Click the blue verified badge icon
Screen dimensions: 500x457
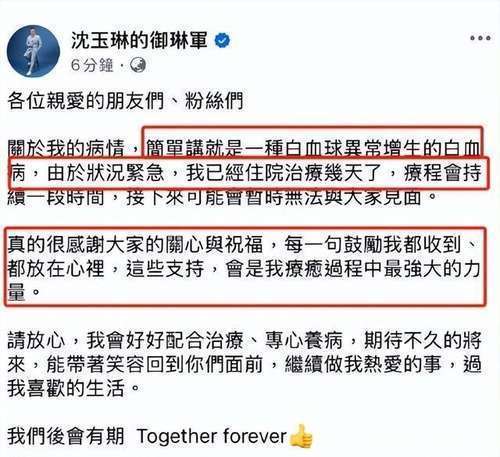tap(222, 41)
